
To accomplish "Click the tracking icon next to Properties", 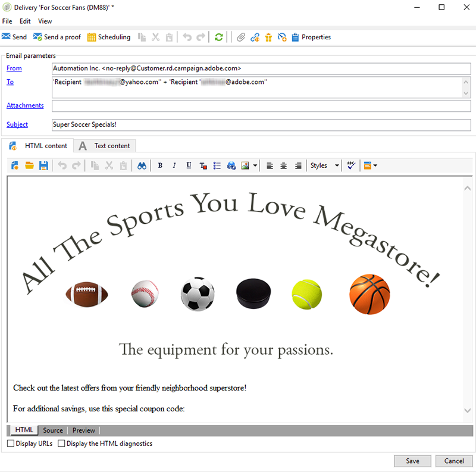I will click(282, 37).
